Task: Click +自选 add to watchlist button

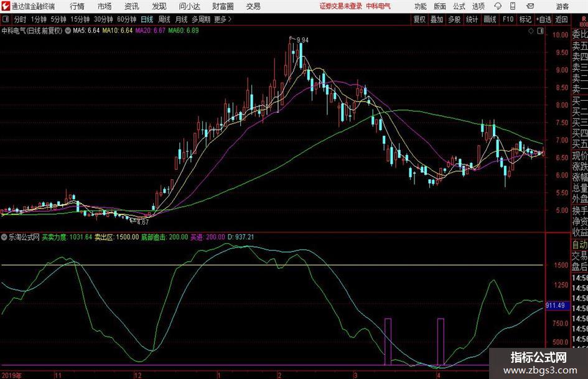Action: point(543,19)
